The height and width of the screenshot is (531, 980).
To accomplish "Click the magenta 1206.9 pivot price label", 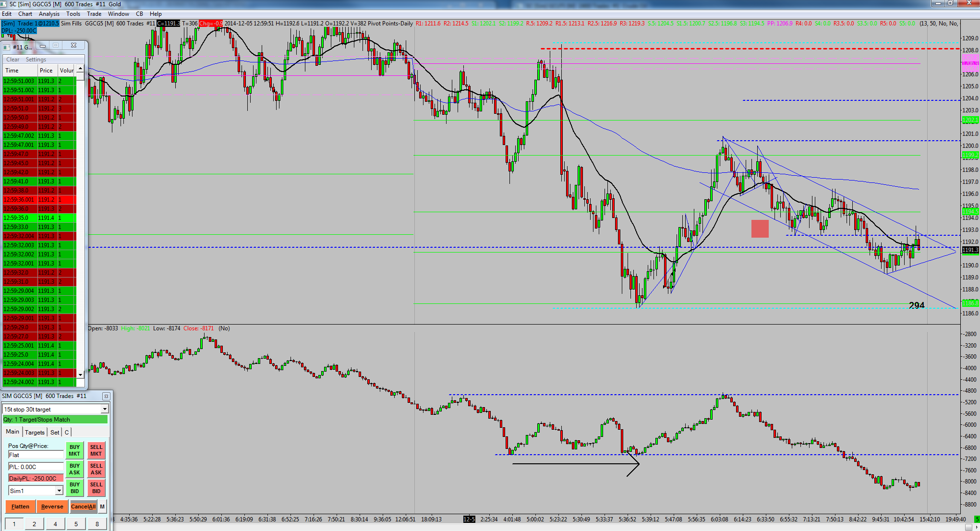I will [970, 63].
